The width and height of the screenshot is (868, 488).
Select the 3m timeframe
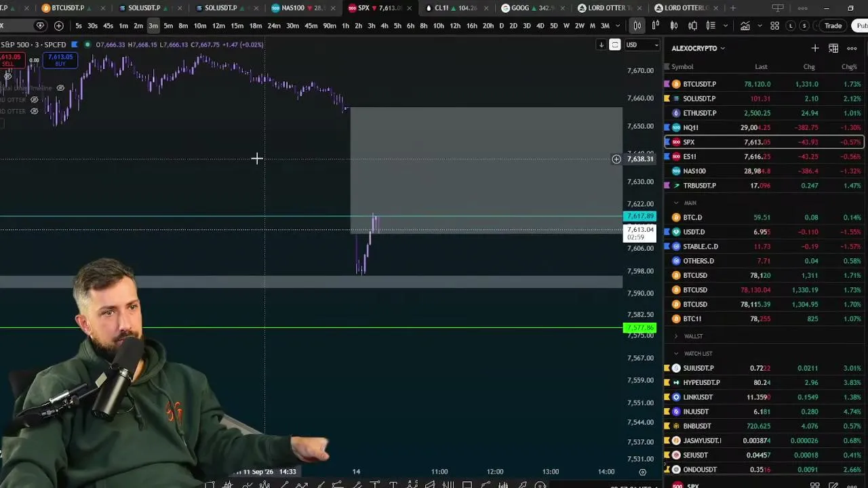tap(153, 26)
